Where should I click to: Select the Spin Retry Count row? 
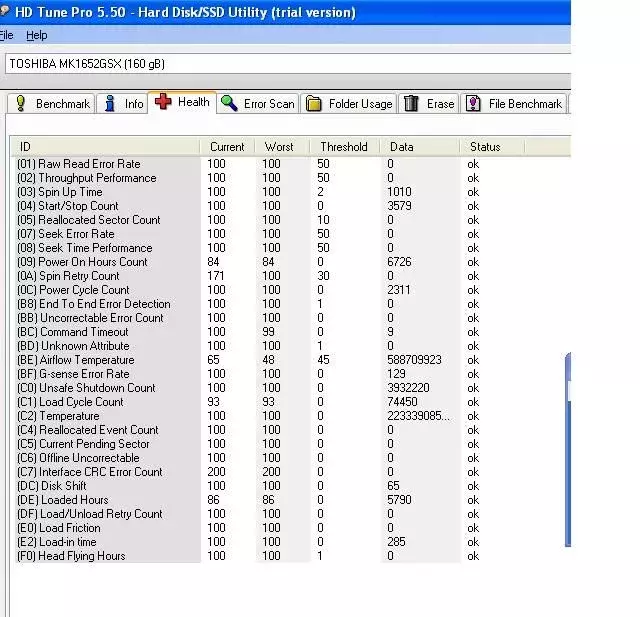pos(249,276)
